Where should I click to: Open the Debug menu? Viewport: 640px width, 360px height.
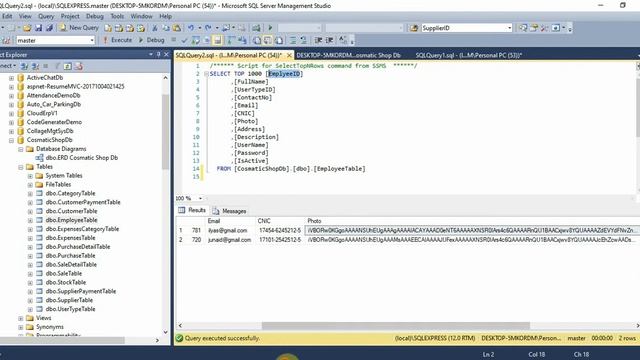pyautogui.click(x=95, y=16)
